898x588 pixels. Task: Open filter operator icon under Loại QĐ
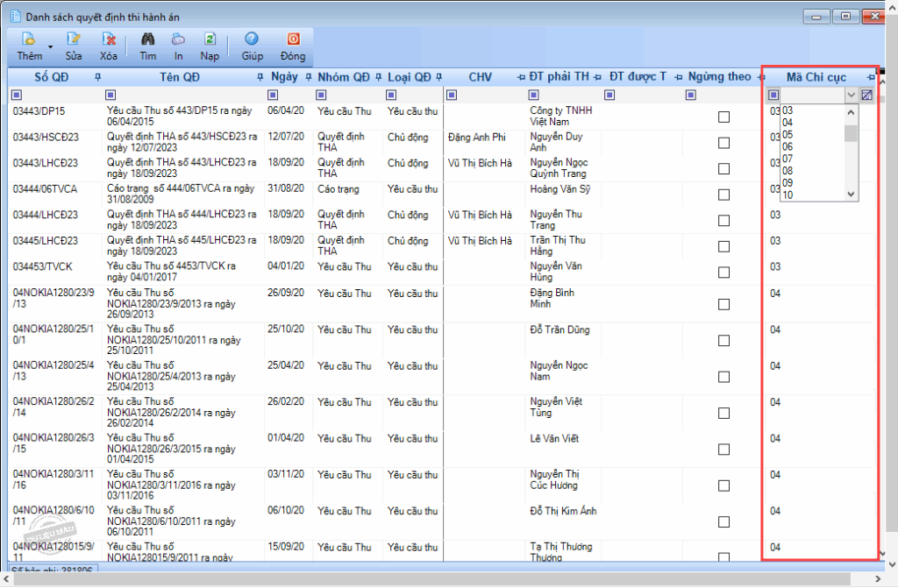tap(391, 95)
